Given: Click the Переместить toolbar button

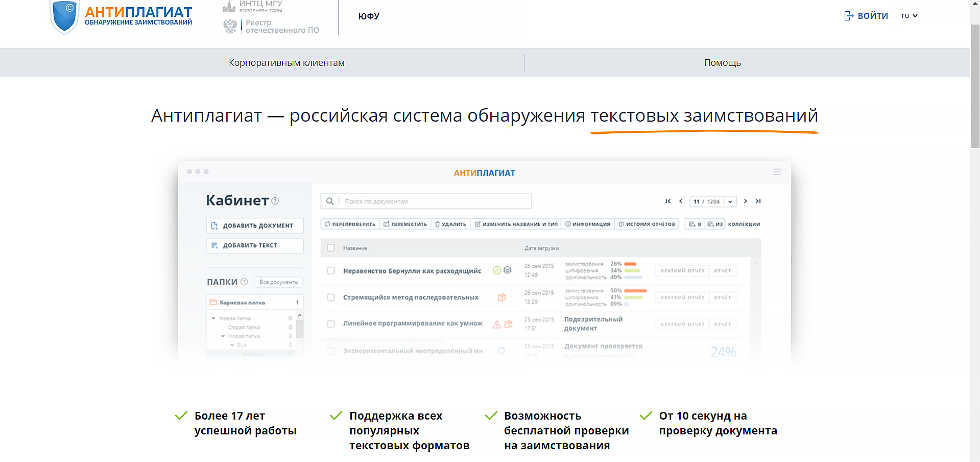Looking at the screenshot, I should click(x=405, y=224).
